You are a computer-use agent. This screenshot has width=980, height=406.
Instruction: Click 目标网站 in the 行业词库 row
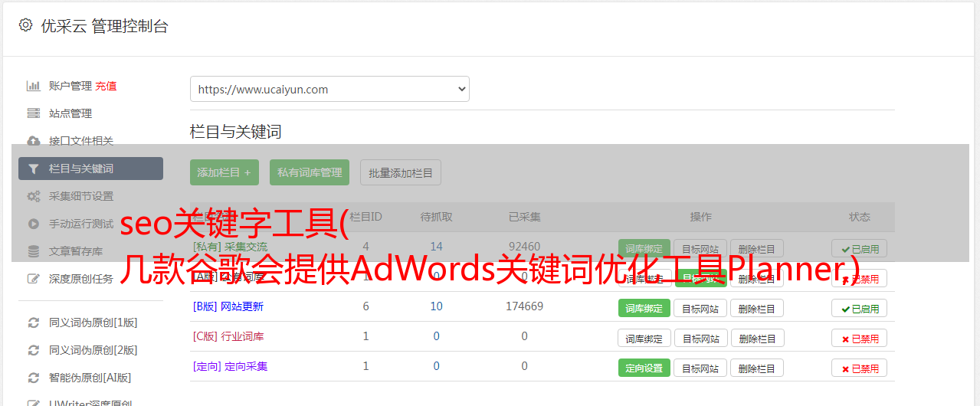pos(700,339)
